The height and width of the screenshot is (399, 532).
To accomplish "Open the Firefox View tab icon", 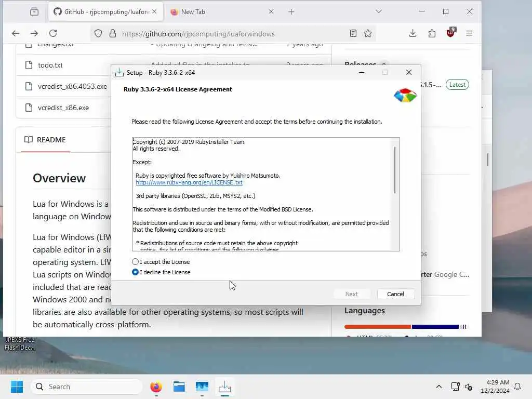I will [34, 11].
